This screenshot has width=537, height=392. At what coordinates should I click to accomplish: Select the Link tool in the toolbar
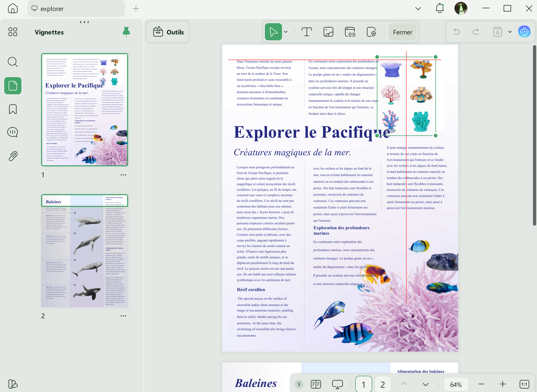350,32
